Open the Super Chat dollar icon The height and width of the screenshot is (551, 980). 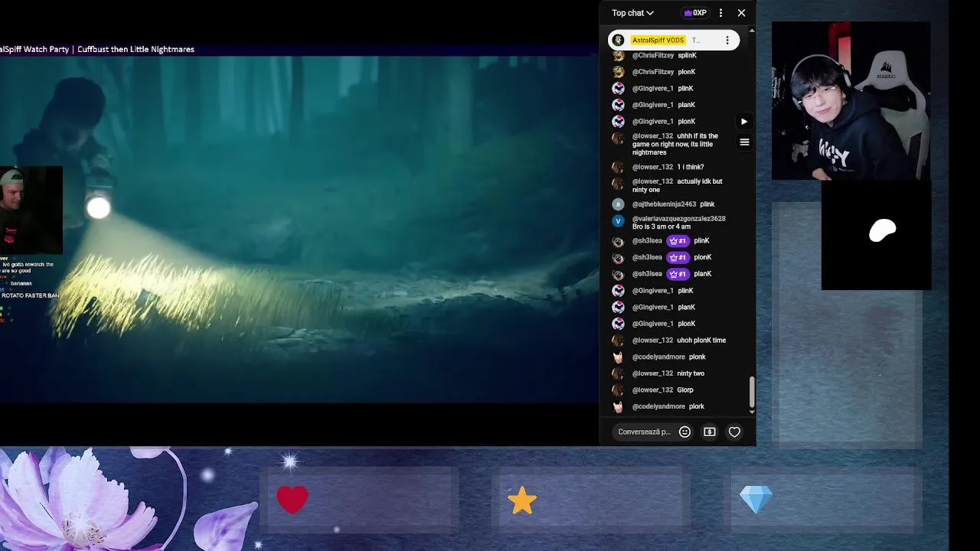710,432
